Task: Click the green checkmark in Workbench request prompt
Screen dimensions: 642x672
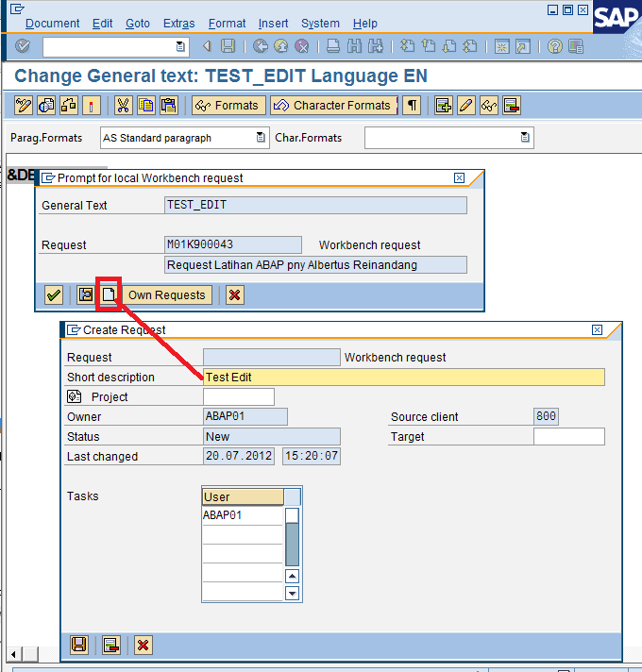Action: pyautogui.click(x=54, y=294)
